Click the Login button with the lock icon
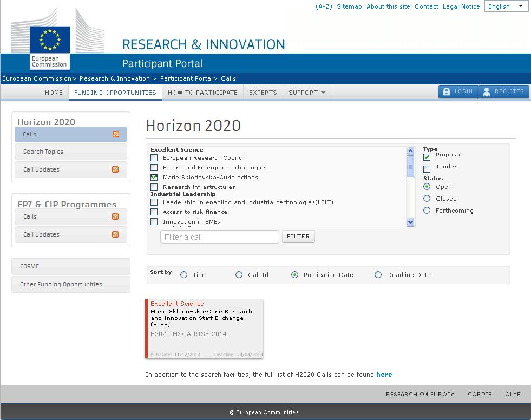 [x=458, y=91]
